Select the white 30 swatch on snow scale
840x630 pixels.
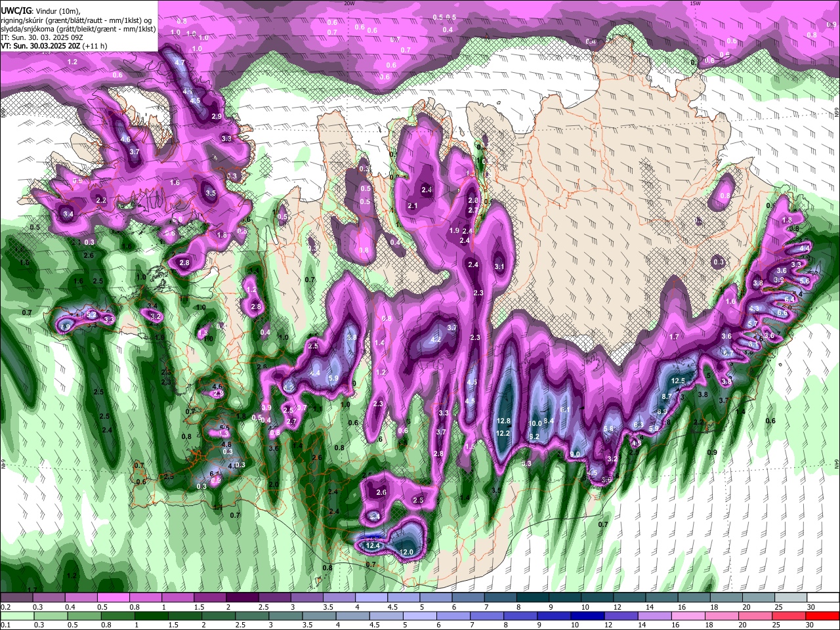[x=823, y=598]
